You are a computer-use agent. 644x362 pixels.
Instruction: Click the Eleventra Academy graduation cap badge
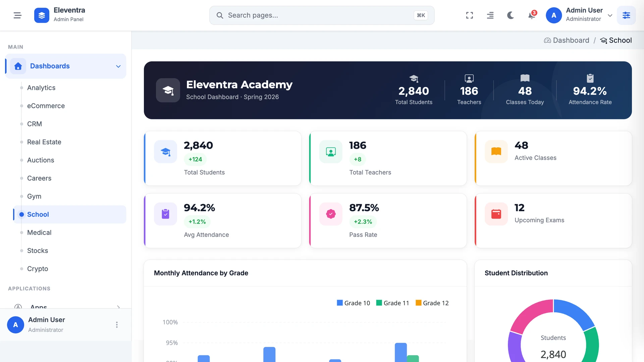pos(168,90)
